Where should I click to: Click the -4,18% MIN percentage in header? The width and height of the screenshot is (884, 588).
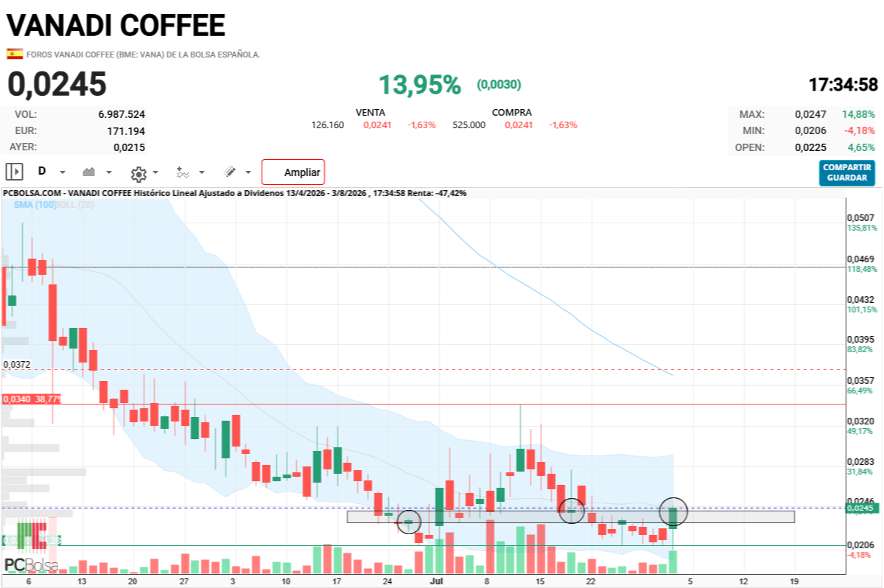tap(860, 130)
